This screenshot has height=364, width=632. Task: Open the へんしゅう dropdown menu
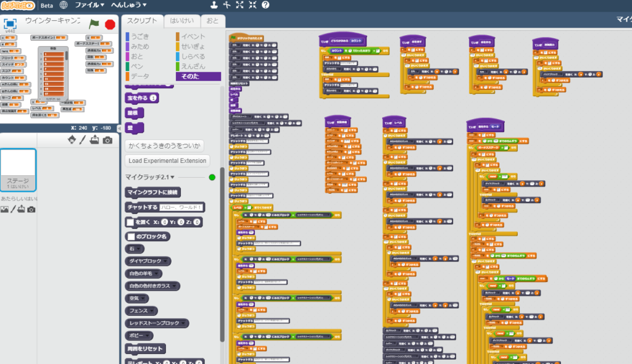[x=128, y=5]
